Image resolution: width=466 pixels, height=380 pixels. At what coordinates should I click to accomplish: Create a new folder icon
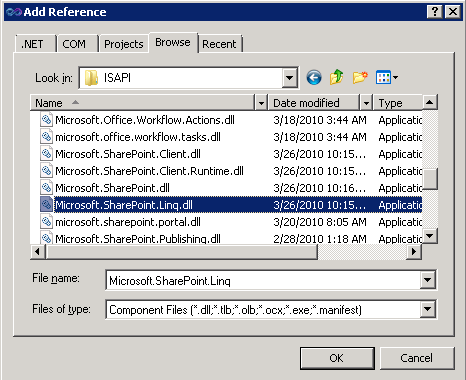click(x=360, y=77)
